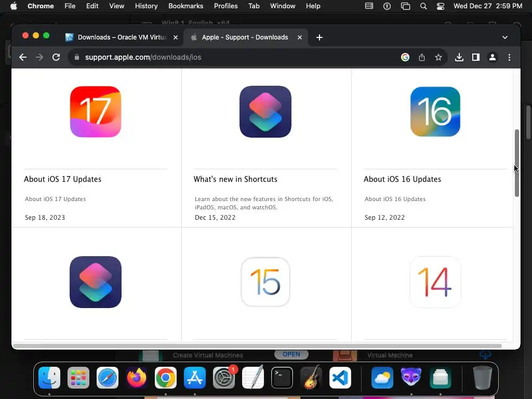
Task: Open the Apple menu
Action: coord(14,6)
